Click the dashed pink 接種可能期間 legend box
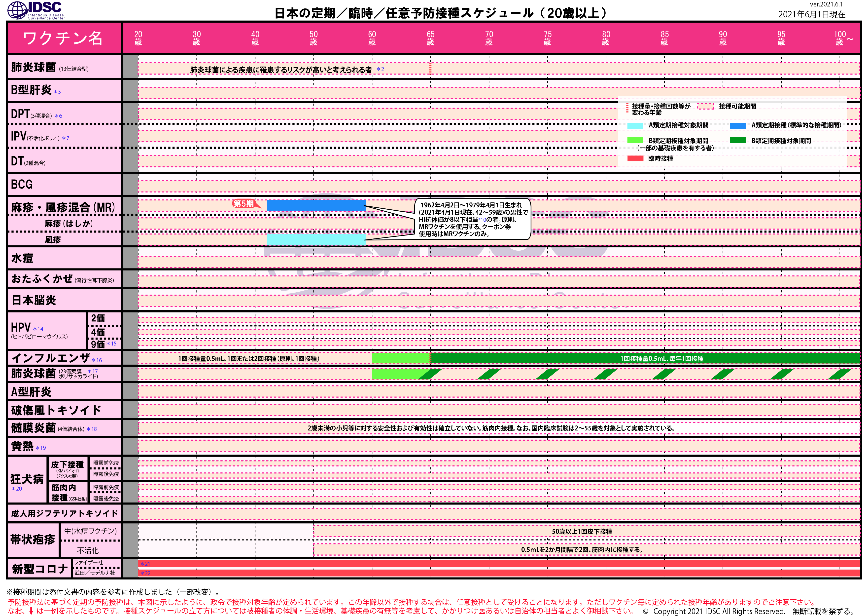The height and width of the screenshot is (616, 868). pyautogui.click(x=705, y=106)
